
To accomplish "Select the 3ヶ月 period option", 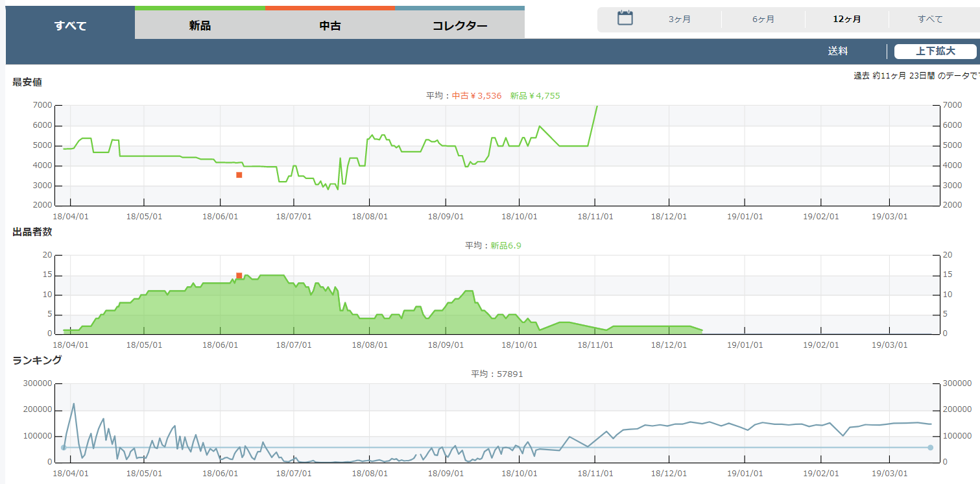I will (679, 19).
